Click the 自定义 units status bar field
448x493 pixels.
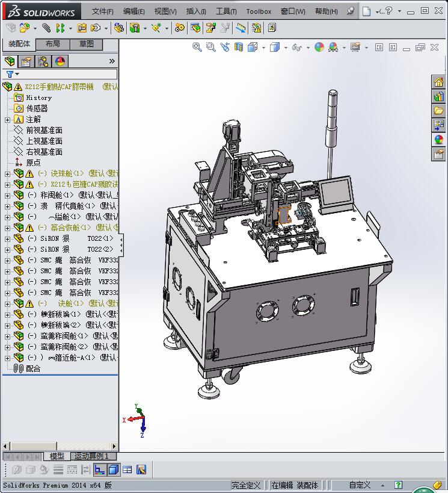tap(360, 485)
